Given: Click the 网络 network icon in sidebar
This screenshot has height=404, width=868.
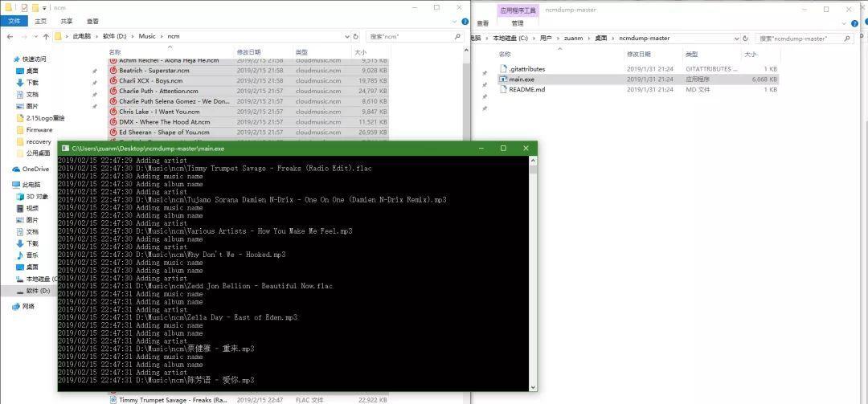Looking at the screenshot, I should click(x=17, y=306).
